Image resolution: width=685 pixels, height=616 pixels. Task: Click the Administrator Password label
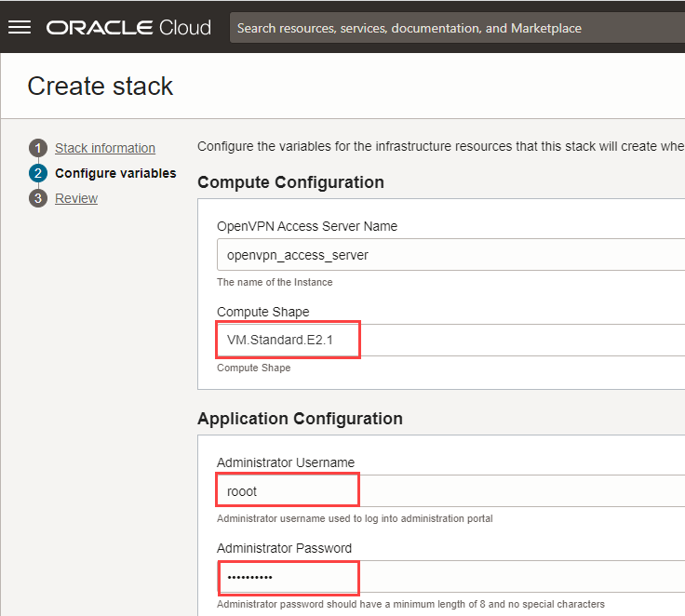click(284, 548)
